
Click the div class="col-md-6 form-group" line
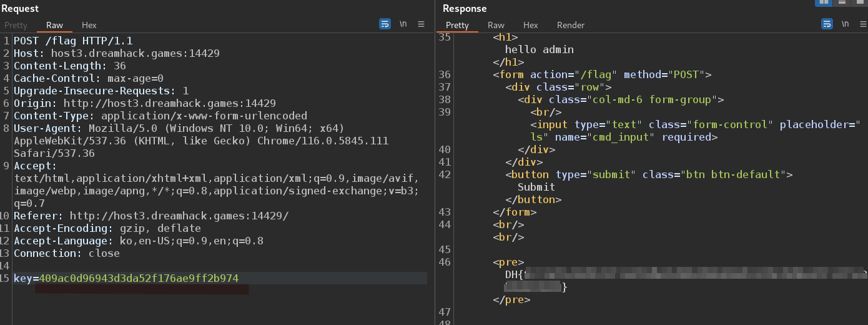621,99
